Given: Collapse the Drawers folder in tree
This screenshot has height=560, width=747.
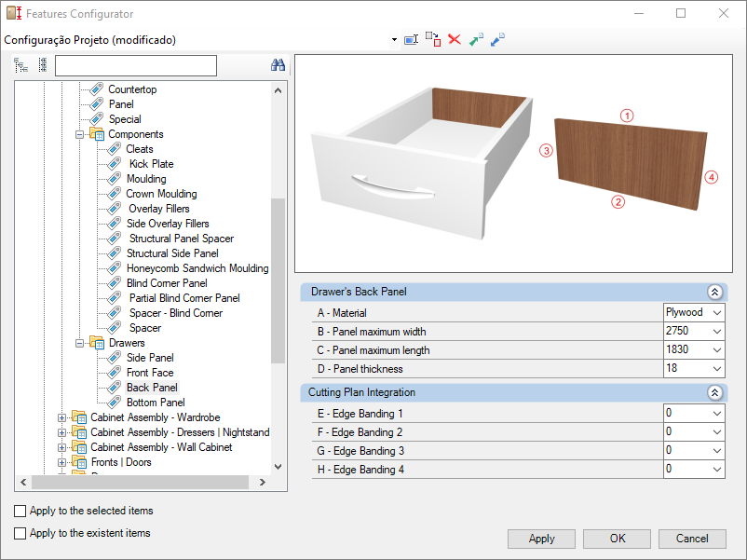Looking at the screenshot, I should pyautogui.click(x=81, y=343).
